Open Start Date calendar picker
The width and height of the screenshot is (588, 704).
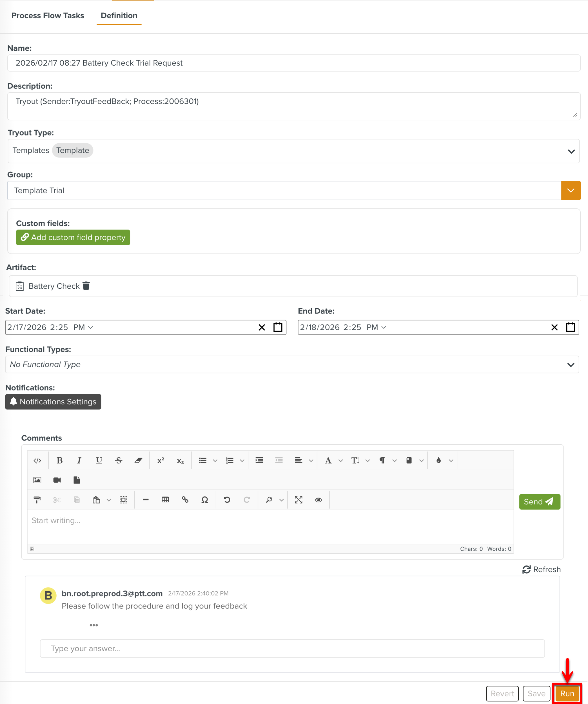tap(278, 327)
